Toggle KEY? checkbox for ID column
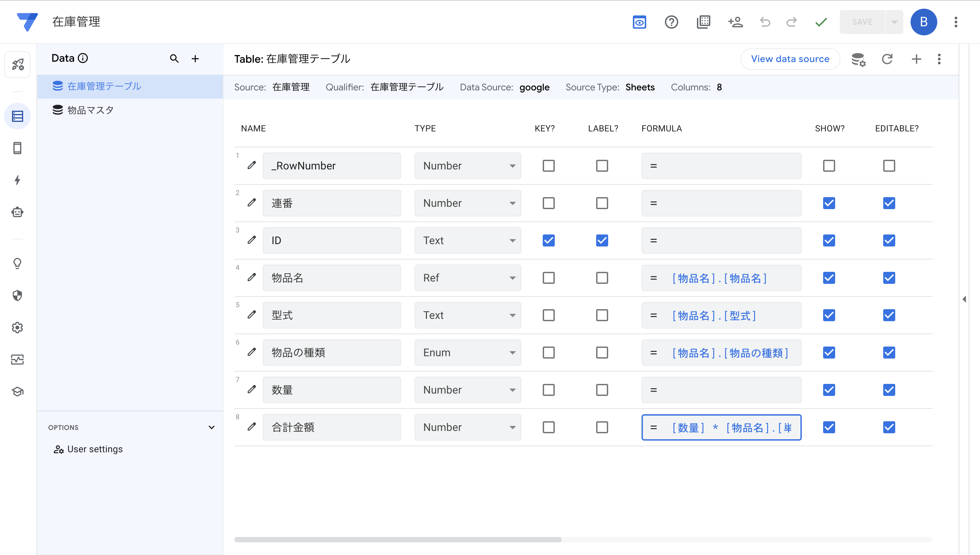Viewport: 980px width, 555px height. 548,240
